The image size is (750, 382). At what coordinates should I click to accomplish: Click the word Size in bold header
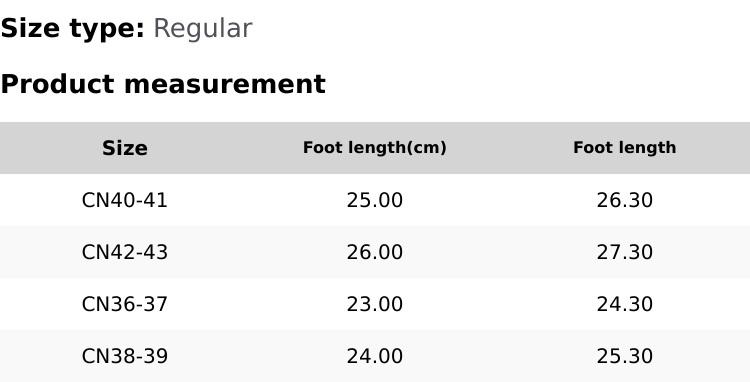125,148
